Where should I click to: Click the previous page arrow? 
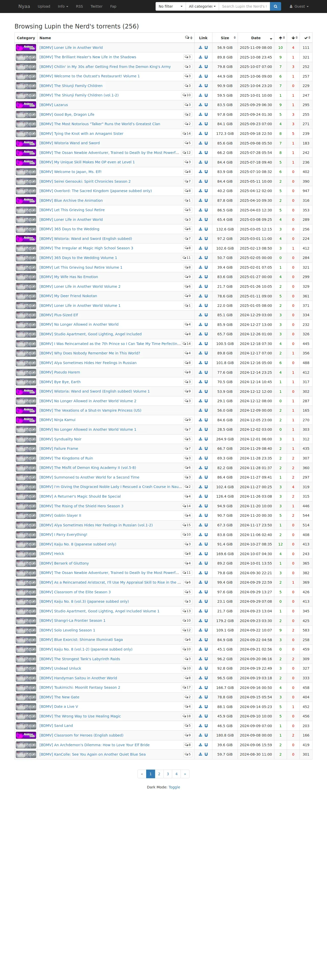point(142,774)
